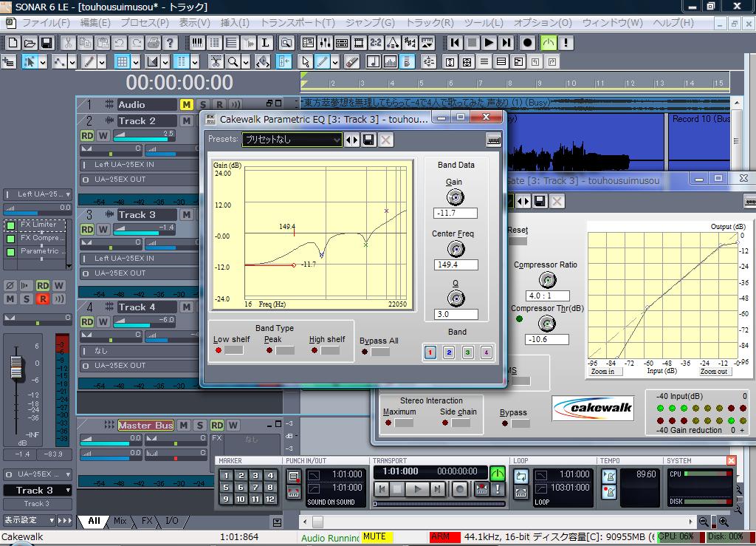Zoom in with bottom-right magnifier plus

click(x=724, y=522)
